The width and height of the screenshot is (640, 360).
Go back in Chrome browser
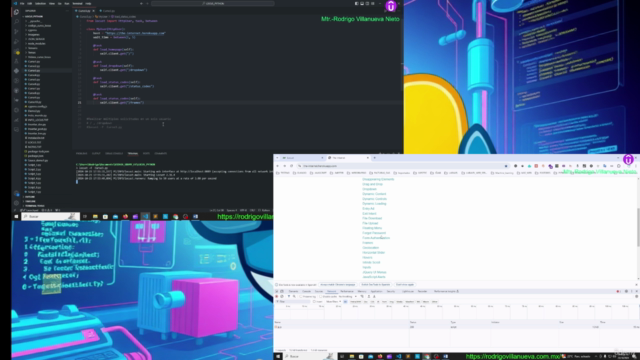coord(278,166)
